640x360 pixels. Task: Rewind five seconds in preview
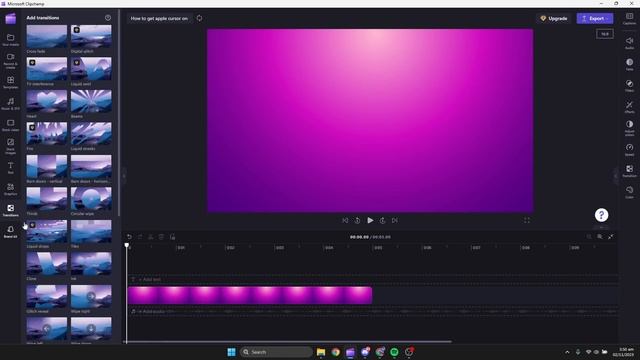[357, 220]
